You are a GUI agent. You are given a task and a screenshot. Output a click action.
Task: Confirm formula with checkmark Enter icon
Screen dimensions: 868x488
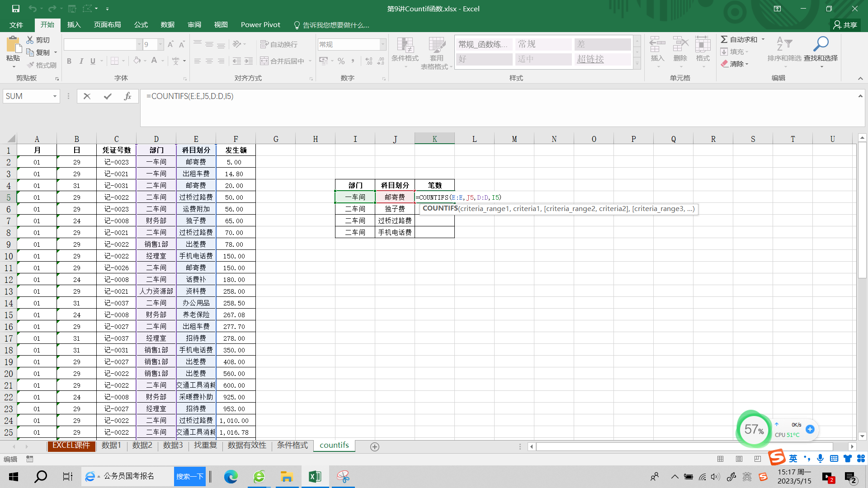pyautogui.click(x=108, y=96)
